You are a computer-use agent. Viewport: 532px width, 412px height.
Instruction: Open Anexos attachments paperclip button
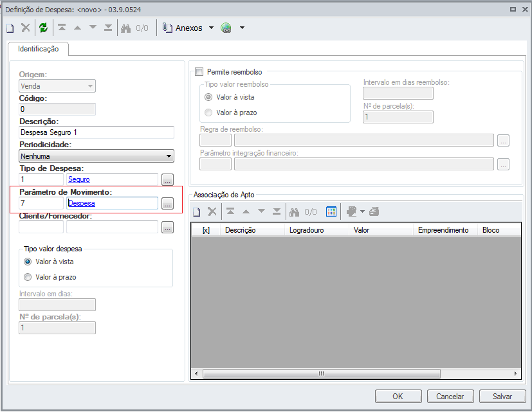coord(182,28)
